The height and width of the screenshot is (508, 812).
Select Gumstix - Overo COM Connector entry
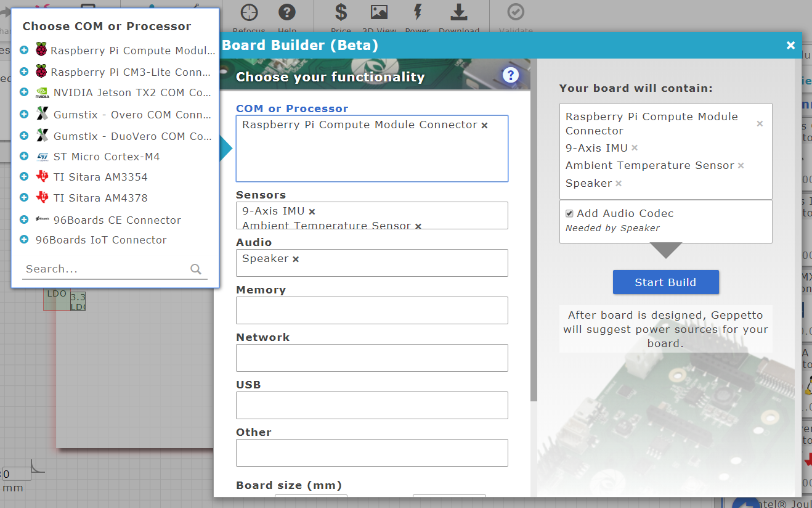(132, 115)
